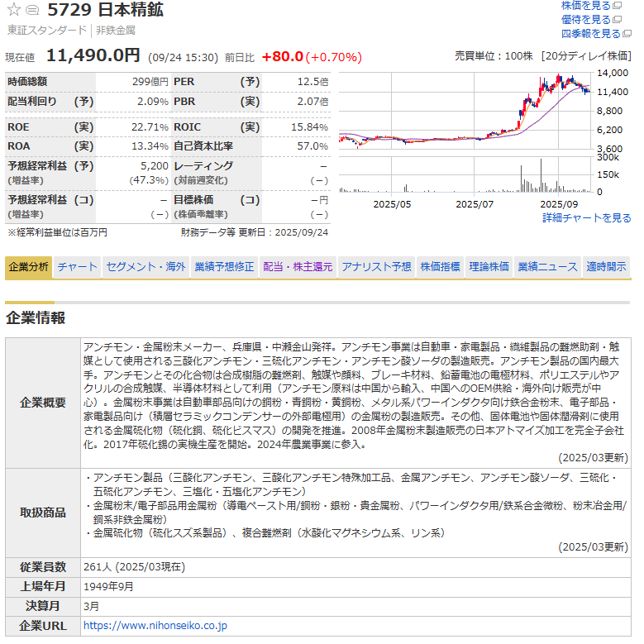
Task: Click the 目標株価 label
Action: point(193,200)
